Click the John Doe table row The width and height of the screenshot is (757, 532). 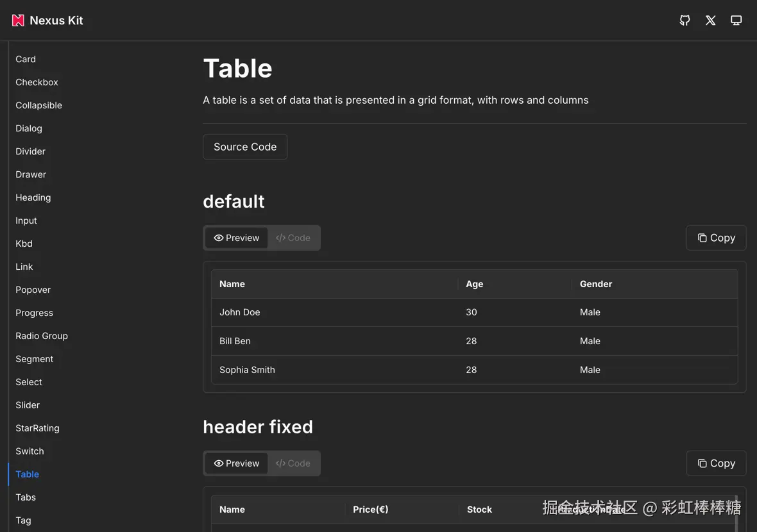pyautogui.click(x=240, y=312)
